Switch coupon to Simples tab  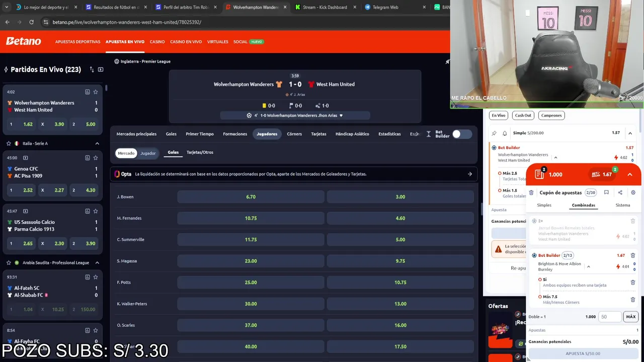pyautogui.click(x=544, y=205)
